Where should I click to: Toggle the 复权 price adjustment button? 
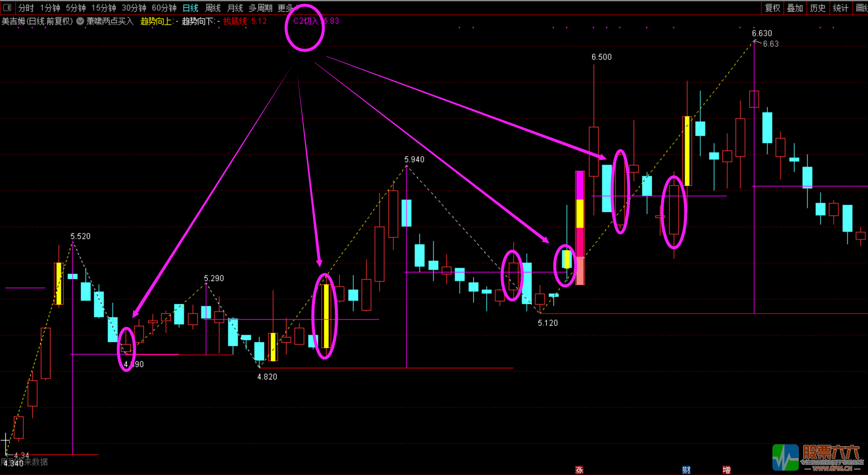772,8
